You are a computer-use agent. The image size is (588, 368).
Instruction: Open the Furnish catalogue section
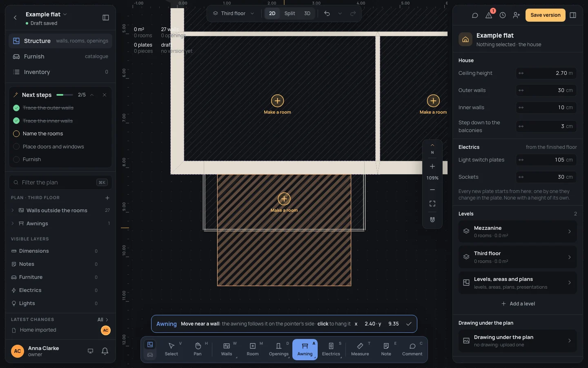coord(60,56)
